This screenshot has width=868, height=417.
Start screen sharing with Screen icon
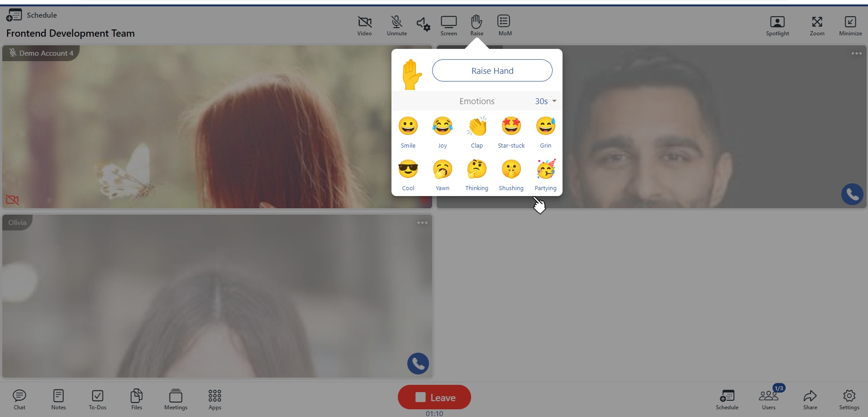[448, 25]
